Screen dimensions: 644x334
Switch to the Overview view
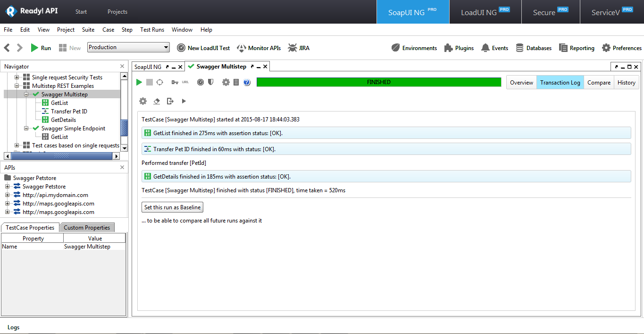pos(521,83)
